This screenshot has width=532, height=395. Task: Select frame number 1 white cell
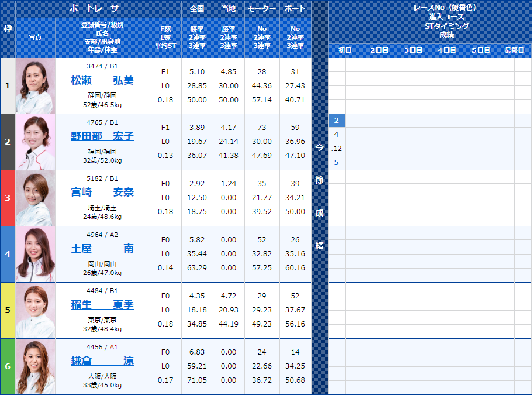pyautogui.click(x=8, y=85)
